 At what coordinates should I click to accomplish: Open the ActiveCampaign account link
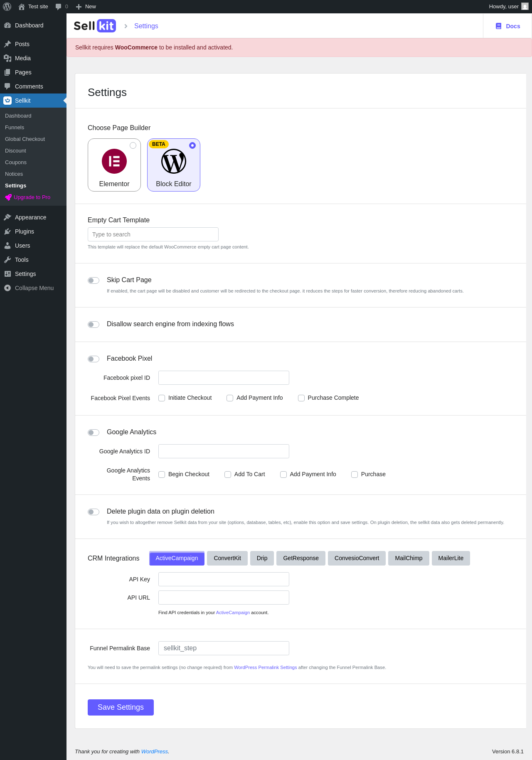pos(233,612)
